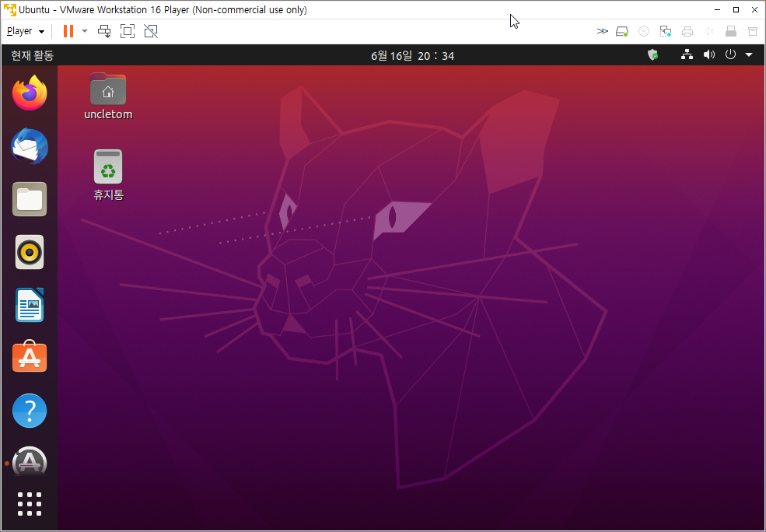766x532 pixels.
Task: Pause the virtual machine
Action: click(x=68, y=31)
